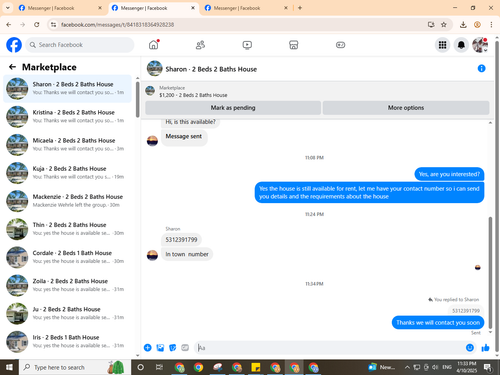
Task: Open the Sticky Notes taskbar app
Action: (x=256, y=367)
